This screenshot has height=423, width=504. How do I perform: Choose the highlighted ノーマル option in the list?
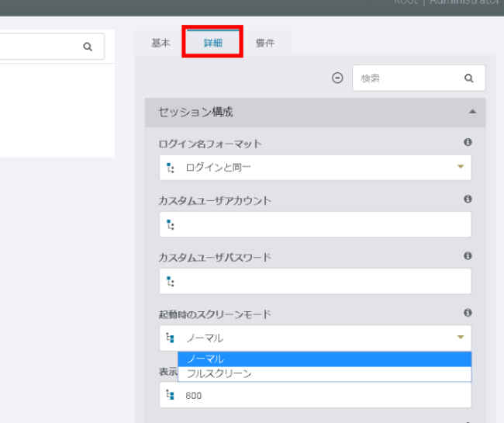coord(205,359)
